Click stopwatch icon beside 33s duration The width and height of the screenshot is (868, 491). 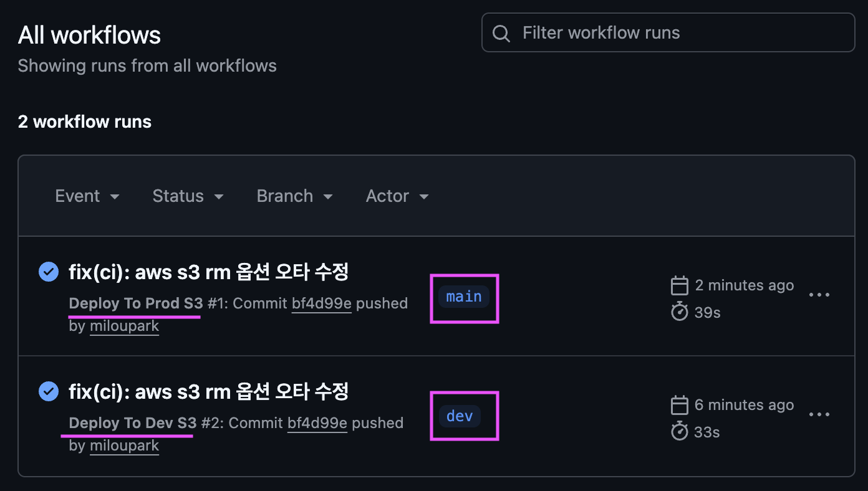point(679,431)
